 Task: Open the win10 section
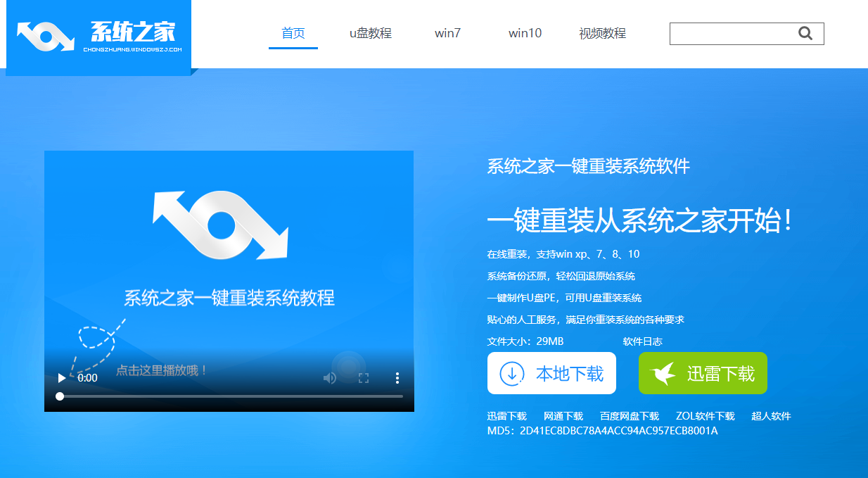click(x=525, y=33)
